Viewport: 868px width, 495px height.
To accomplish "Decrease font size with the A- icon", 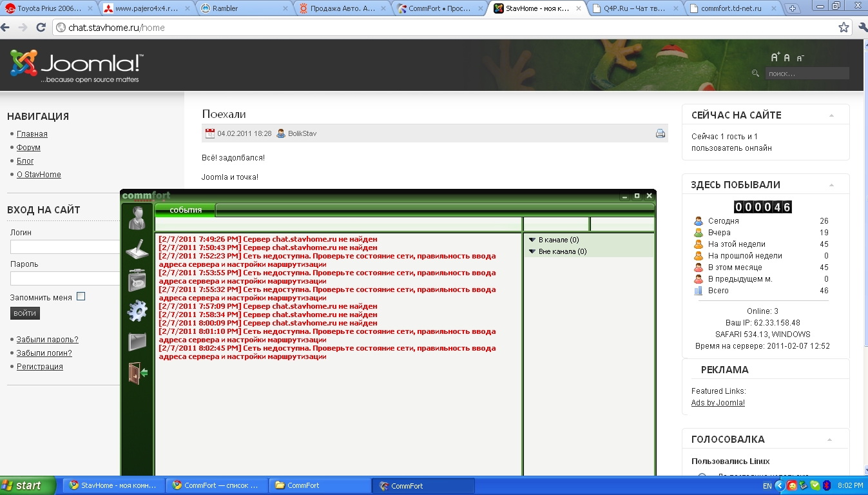I will coord(800,58).
